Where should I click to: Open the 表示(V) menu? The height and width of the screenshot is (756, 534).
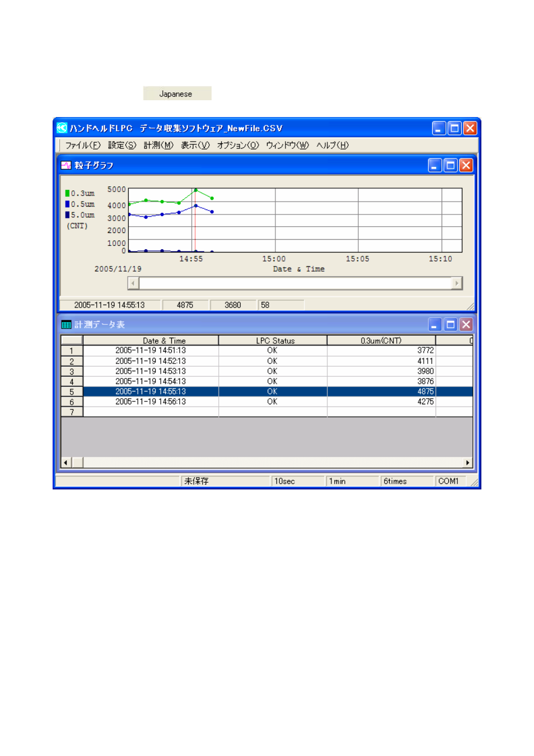coord(195,145)
